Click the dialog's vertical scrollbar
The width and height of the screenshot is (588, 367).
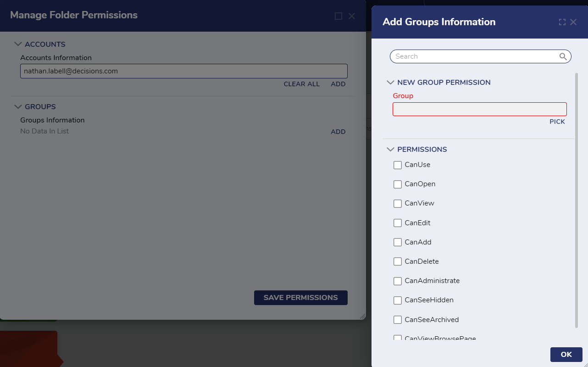click(577, 200)
